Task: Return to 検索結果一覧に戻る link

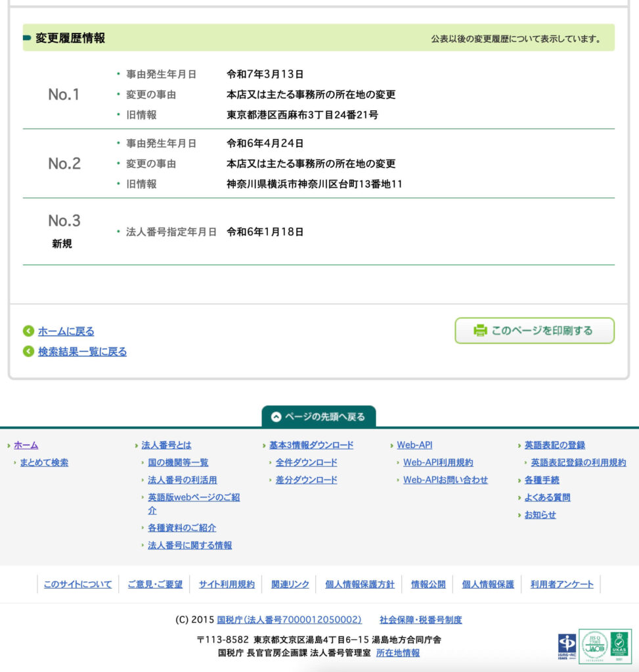Action: point(82,352)
